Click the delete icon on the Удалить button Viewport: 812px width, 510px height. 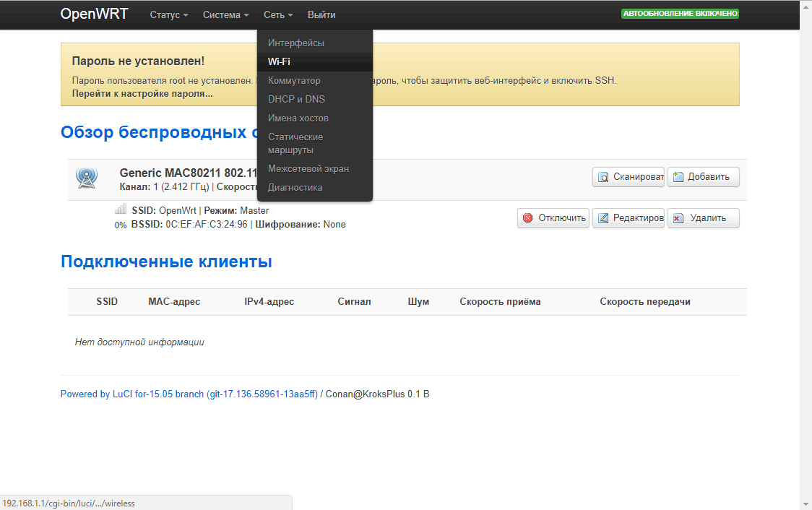click(x=678, y=218)
